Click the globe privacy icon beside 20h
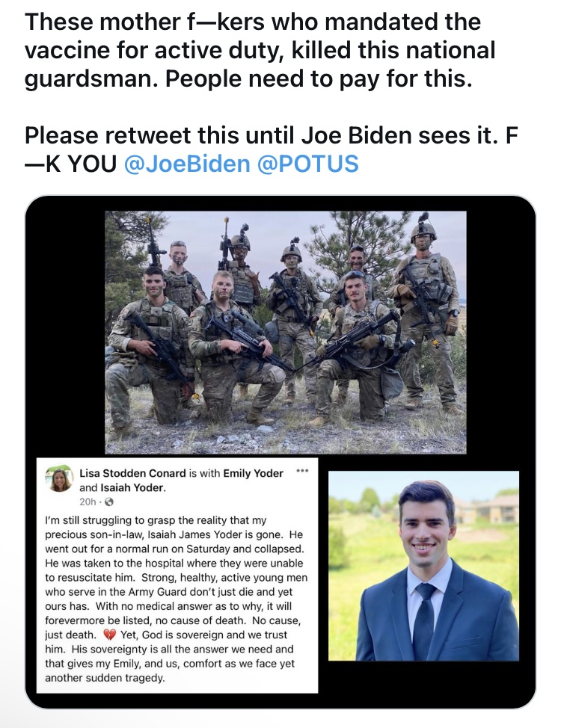Screen dimensions: 561x728 point(108,502)
